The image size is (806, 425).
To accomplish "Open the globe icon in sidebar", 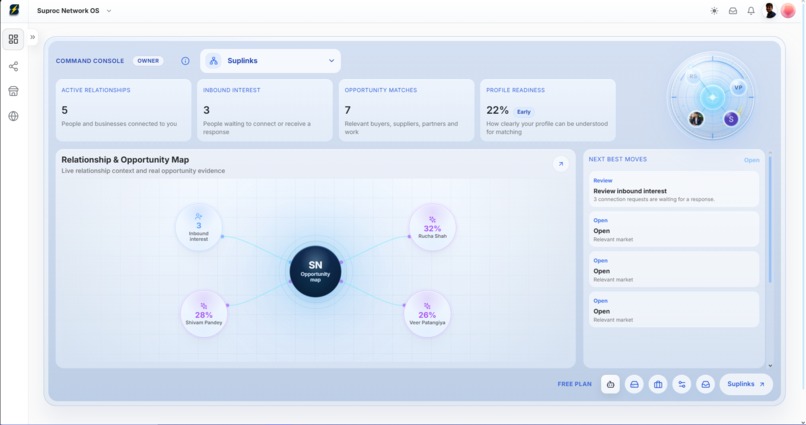I will click(x=13, y=116).
